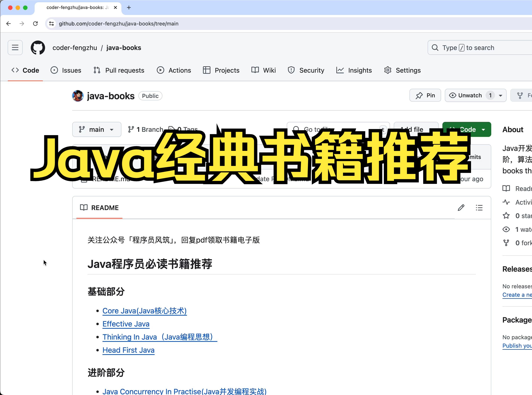This screenshot has width=532, height=395.
Task: Open the Insights tab
Action: (x=354, y=70)
